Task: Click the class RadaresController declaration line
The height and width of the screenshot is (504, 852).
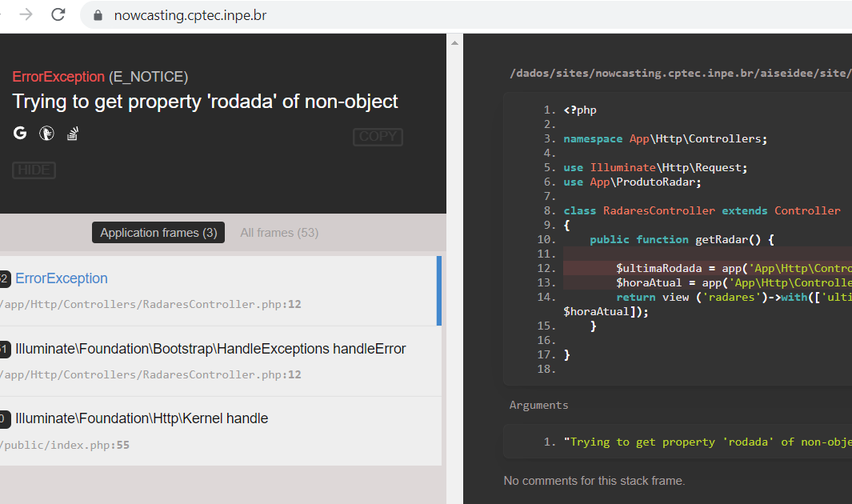Action: pyautogui.click(x=702, y=210)
